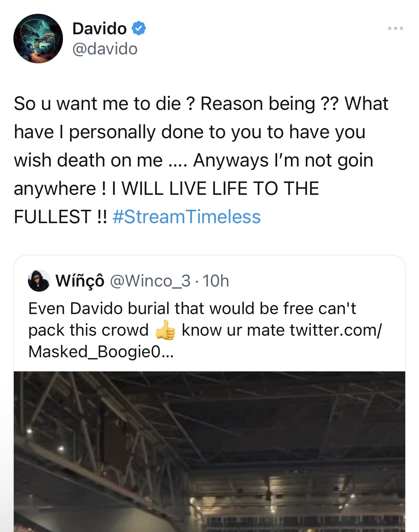Open the quoted tweet's stadium photo
Screen dimensions: 419x532
[209, 452]
